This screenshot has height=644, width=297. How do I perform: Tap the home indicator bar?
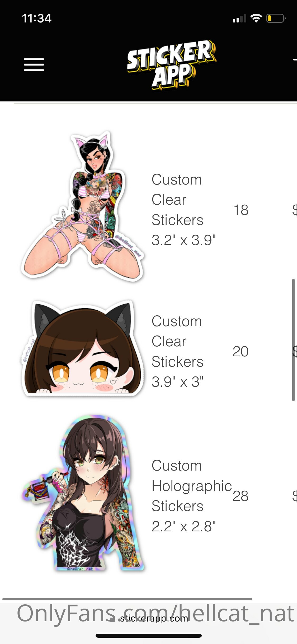[x=149, y=636]
